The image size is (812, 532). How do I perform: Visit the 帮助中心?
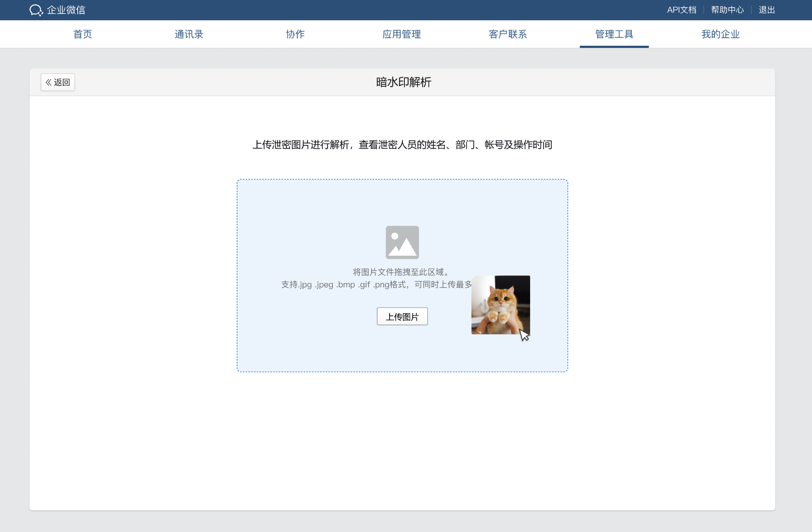click(x=727, y=10)
